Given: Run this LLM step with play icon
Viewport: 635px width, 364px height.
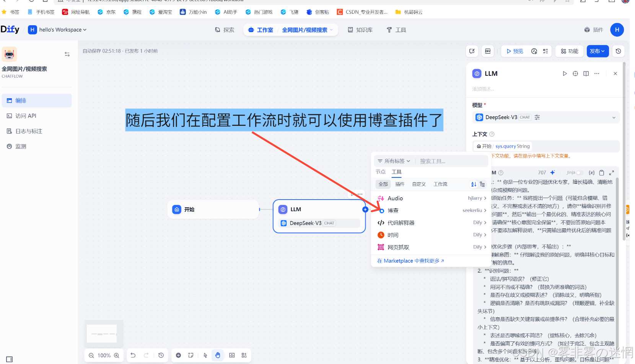Looking at the screenshot, I should [x=565, y=73].
